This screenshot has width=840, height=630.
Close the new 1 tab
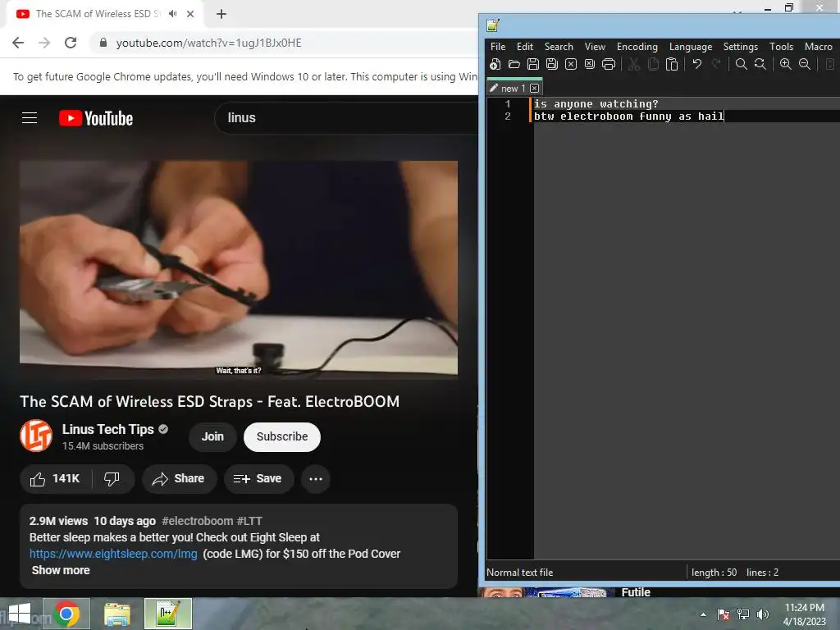coord(535,89)
